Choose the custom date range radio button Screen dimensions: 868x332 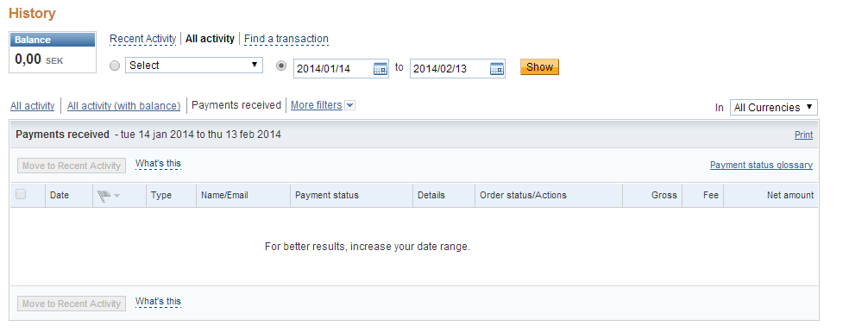click(x=282, y=66)
